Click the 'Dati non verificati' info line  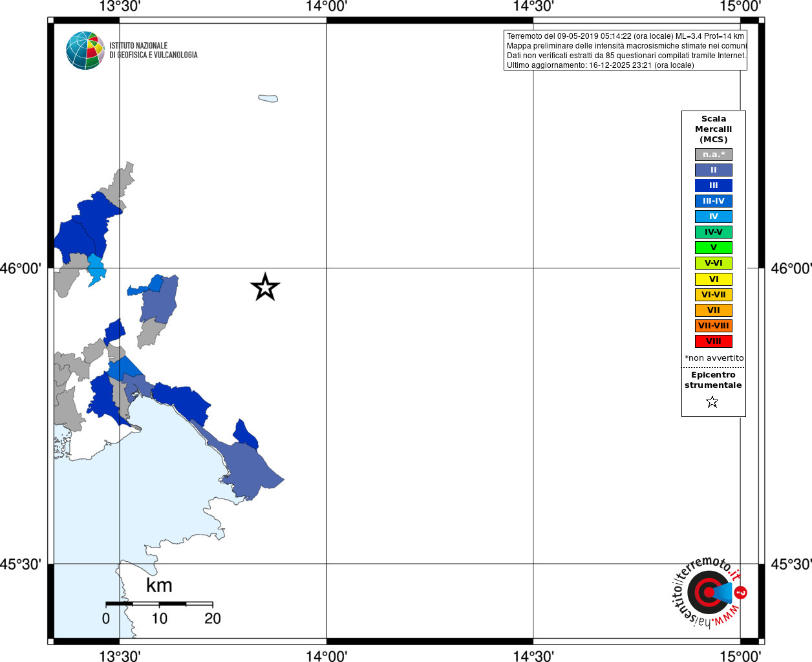click(626, 56)
